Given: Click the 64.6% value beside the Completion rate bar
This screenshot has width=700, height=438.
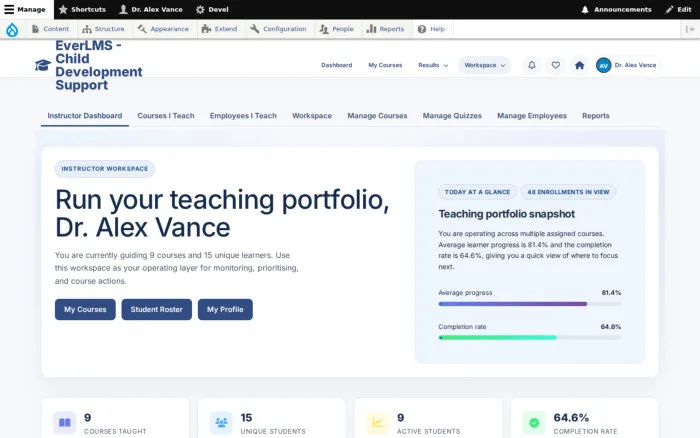Looking at the screenshot, I should click(611, 327).
